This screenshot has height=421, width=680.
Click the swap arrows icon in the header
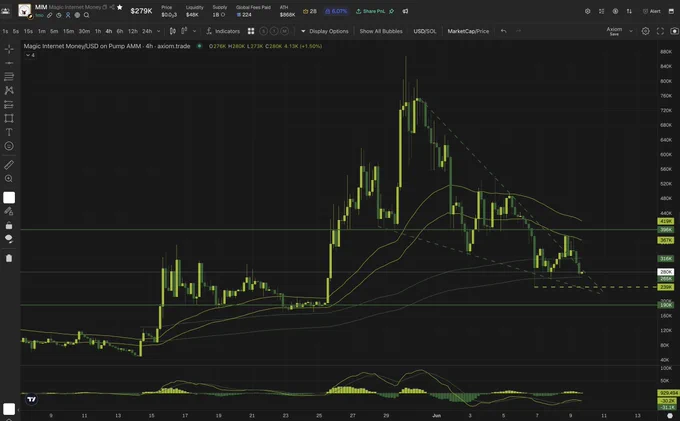[x=629, y=11]
